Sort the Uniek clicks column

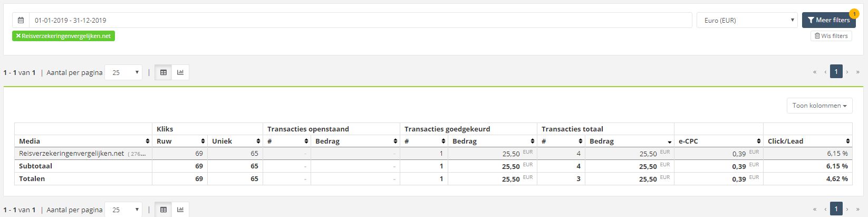(x=258, y=141)
